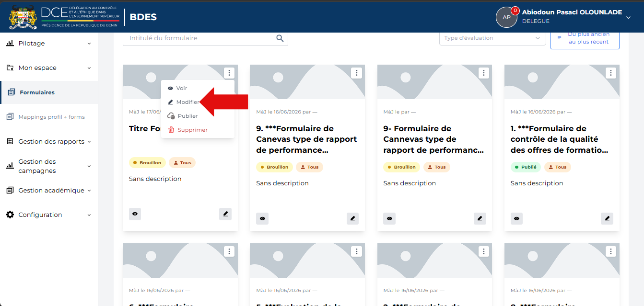Image resolution: width=644 pixels, height=306 pixels.
Task: Click pencil edit icon on Canevas type card
Action: tap(353, 218)
